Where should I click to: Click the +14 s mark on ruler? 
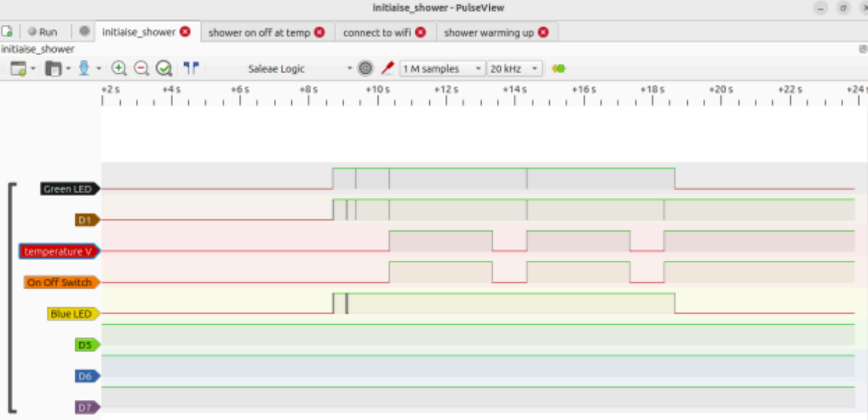(x=515, y=90)
